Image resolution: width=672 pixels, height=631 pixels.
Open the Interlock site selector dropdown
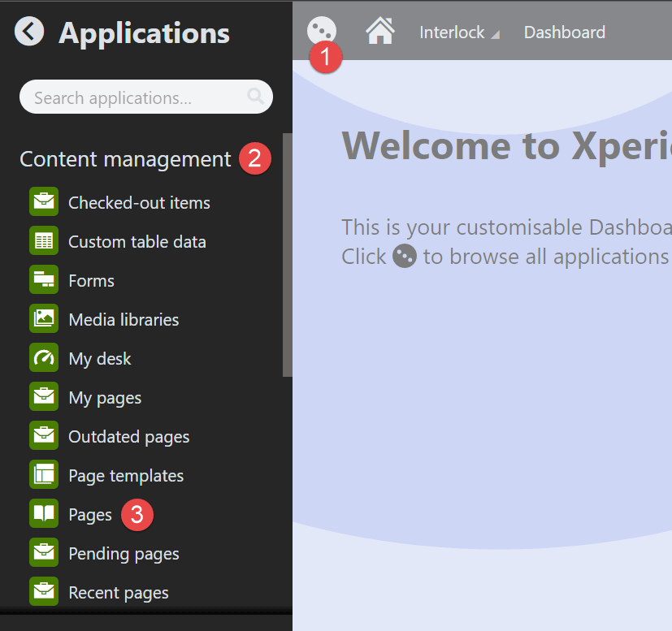click(x=459, y=32)
